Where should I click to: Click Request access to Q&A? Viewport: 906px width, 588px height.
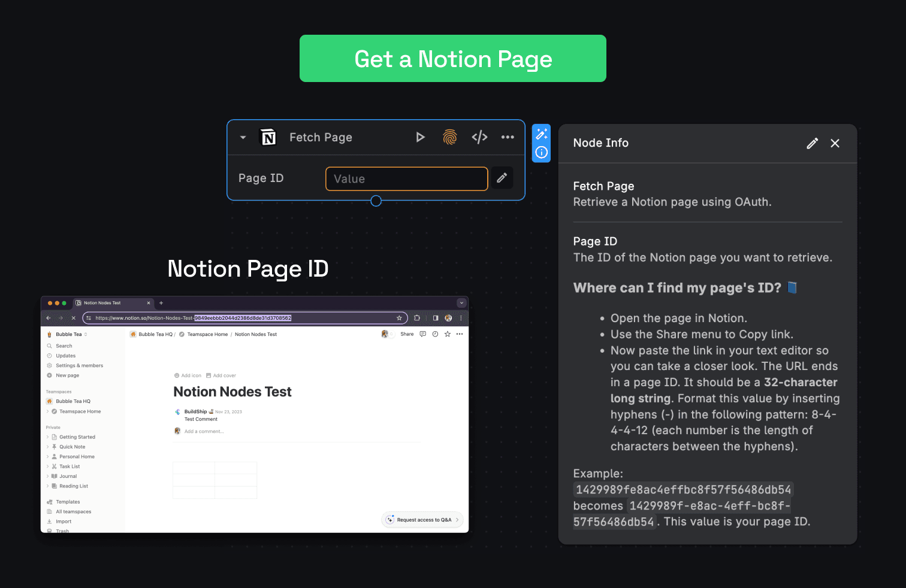click(422, 520)
